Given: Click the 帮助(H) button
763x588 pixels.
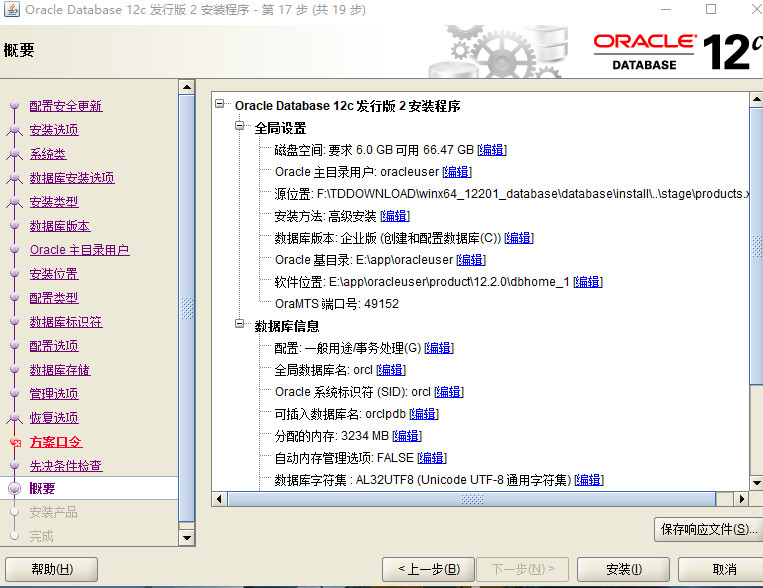Looking at the screenshot, I should [52, 569].
